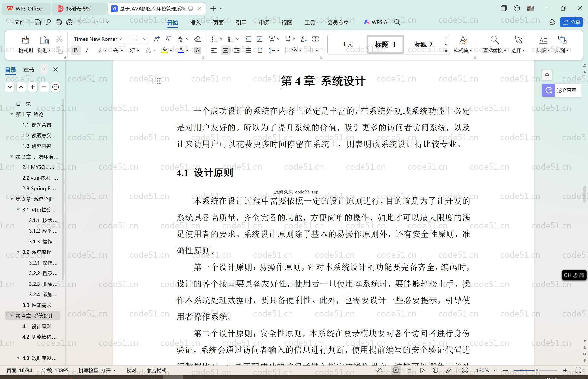
Task: Click the word count 字数: 10895
Action: pyautogui.click(x=55, y=370)
